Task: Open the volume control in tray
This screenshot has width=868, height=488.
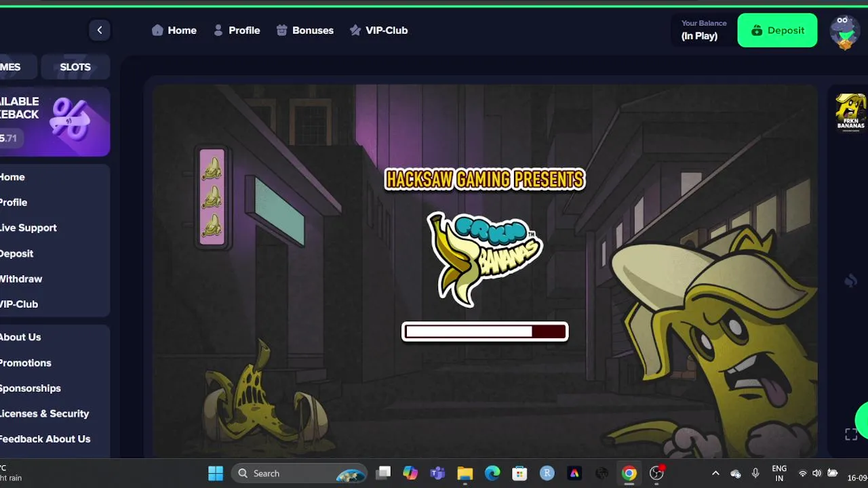Action: (817, 473)
